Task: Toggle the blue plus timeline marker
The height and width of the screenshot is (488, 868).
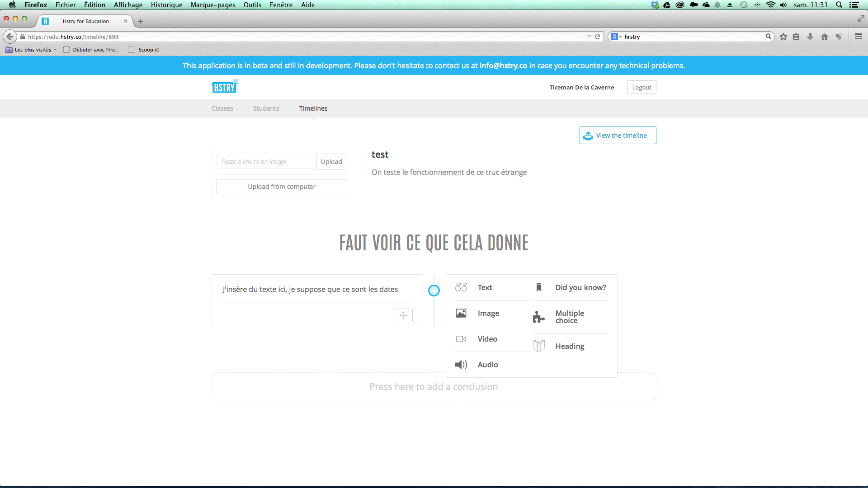Action: [x=434, y=291]
